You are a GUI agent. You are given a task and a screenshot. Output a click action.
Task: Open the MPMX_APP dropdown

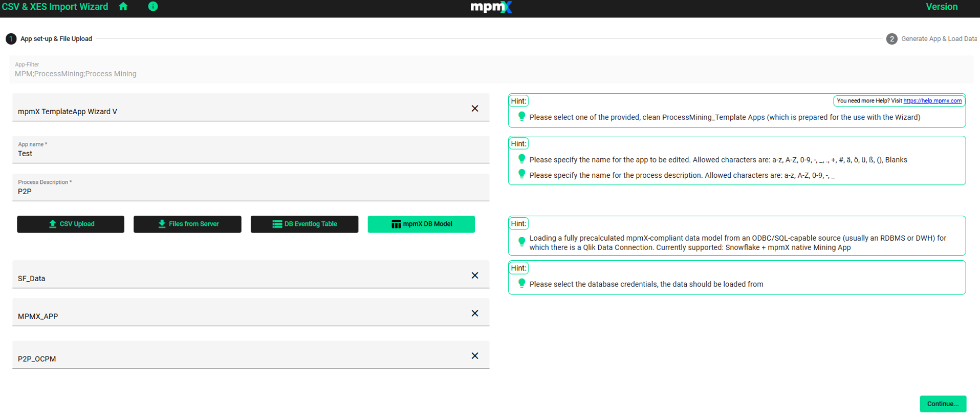(251, 312)
